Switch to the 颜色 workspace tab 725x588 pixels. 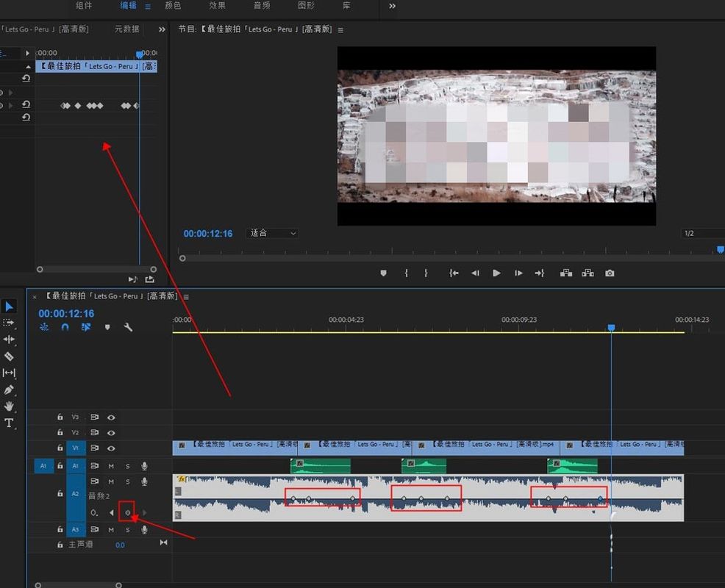tap(173, 6)
